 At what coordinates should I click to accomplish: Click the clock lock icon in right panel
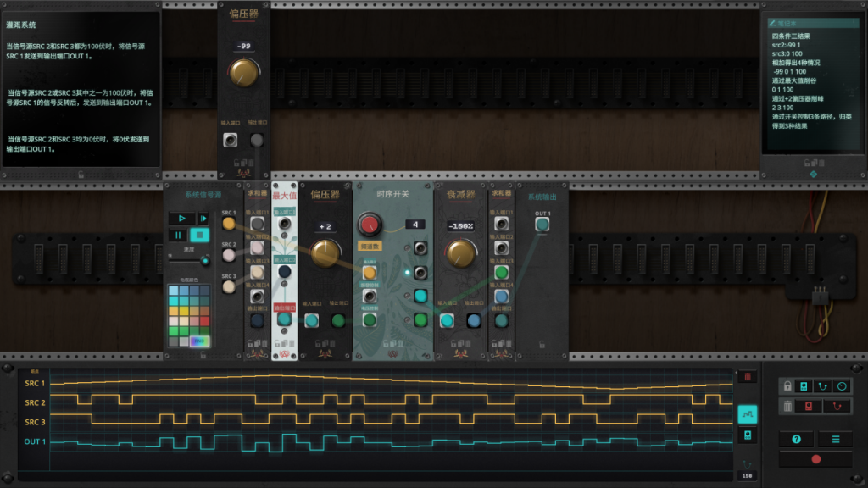point(843,386)
